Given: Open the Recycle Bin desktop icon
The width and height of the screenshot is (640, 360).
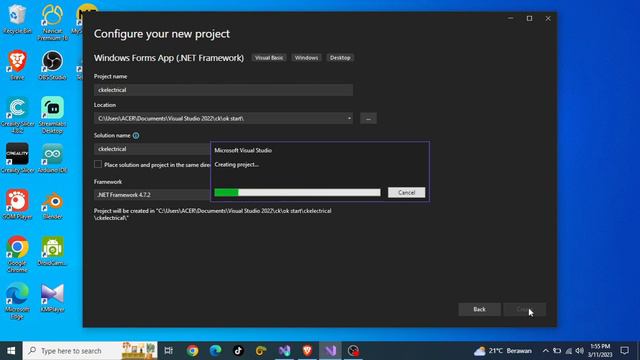Looking at the screenshot, I should 17,18.
